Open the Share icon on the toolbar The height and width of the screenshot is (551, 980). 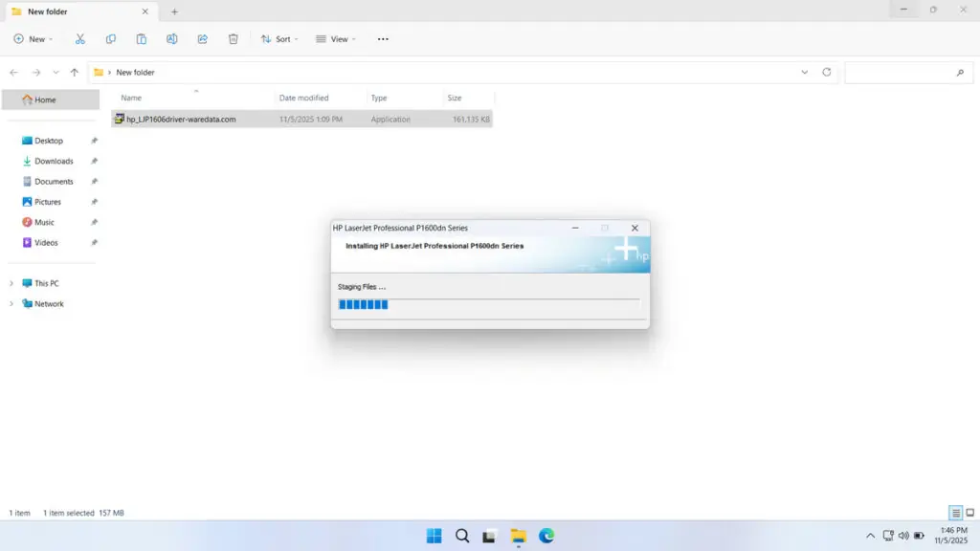[x=202, y=38]
